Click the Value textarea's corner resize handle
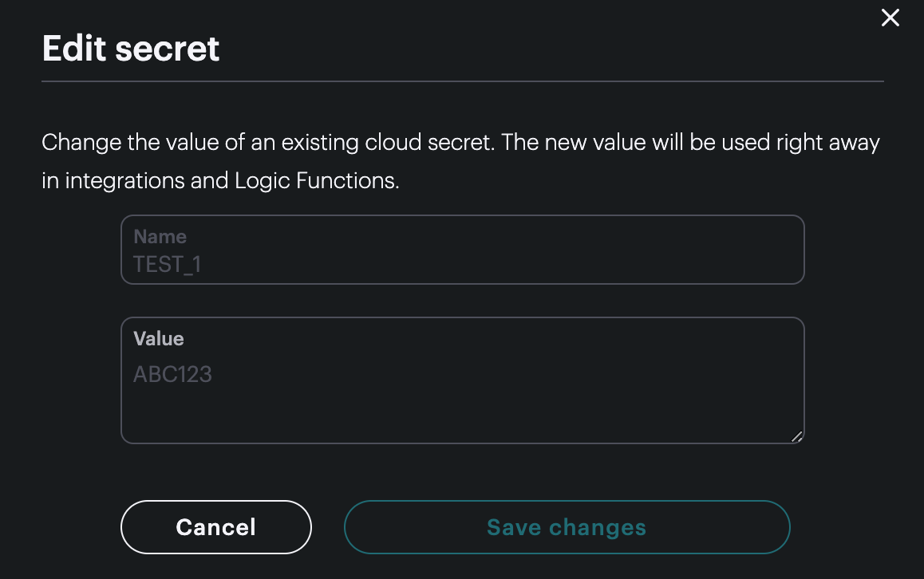 [796, 436]
